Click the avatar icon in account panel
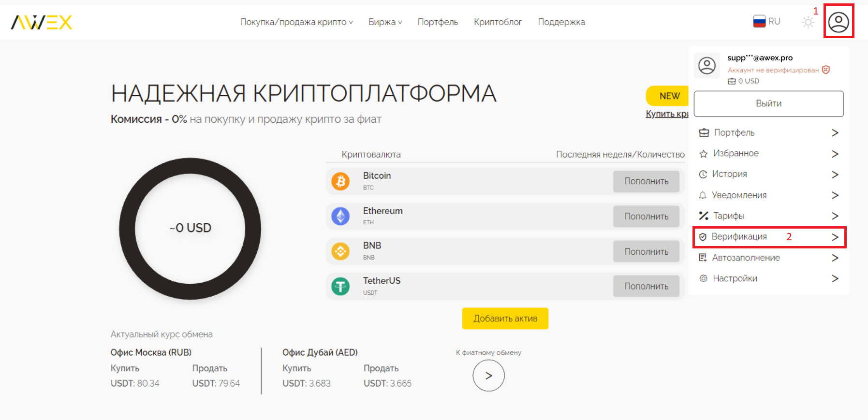Viewport: 868px width, 420px height. 707,66
